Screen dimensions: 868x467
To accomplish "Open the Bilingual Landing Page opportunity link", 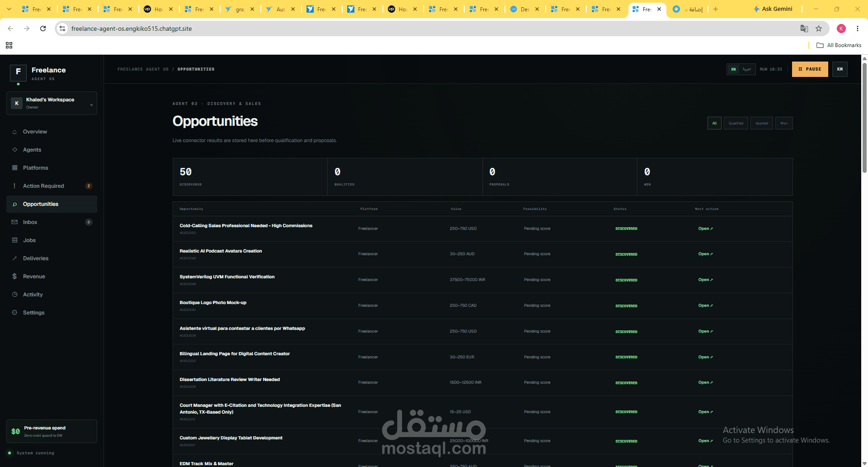I will click(x=705, y=357).
